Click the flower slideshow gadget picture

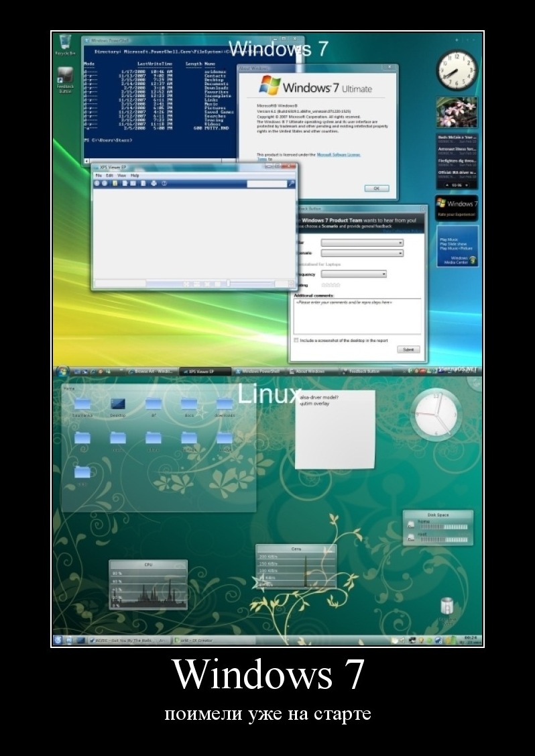click(457, 112)
